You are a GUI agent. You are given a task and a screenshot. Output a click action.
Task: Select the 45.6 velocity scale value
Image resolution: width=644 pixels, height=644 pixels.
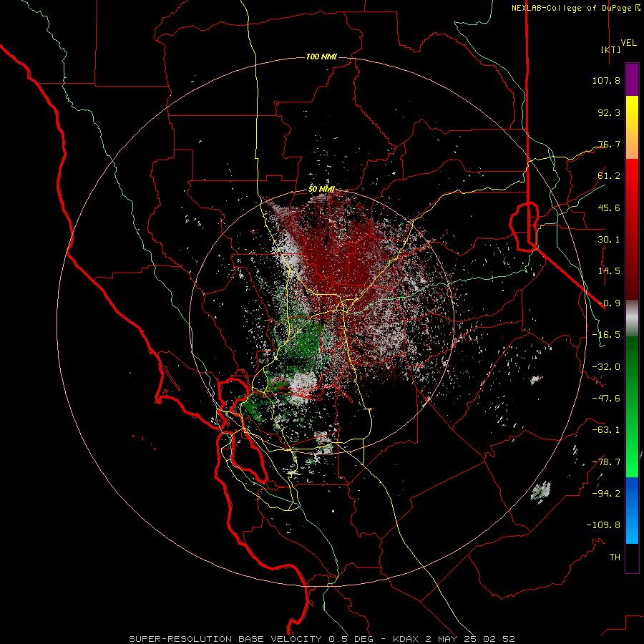609,208
